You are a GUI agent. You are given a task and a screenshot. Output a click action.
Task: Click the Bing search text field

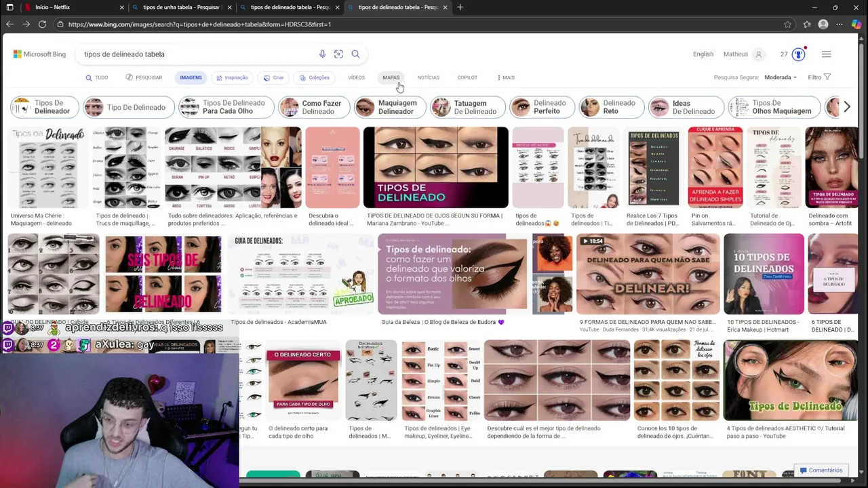coord(197,54)
